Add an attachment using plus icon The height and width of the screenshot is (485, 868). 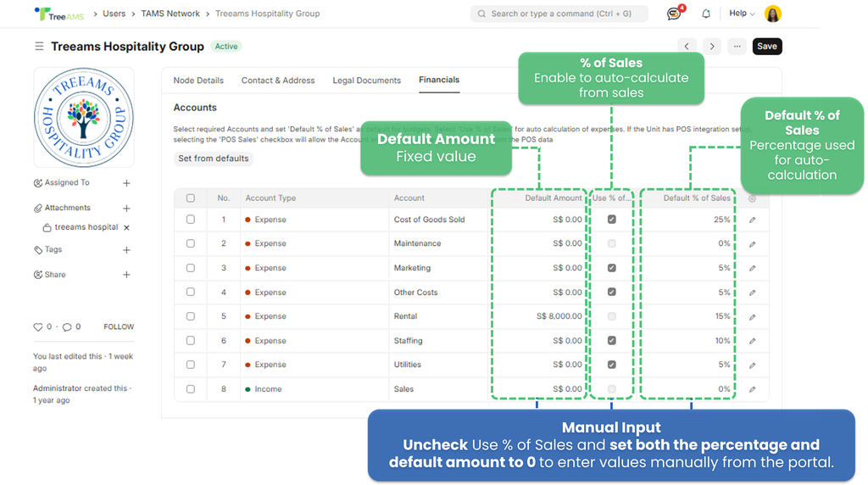tap(126, 208)
